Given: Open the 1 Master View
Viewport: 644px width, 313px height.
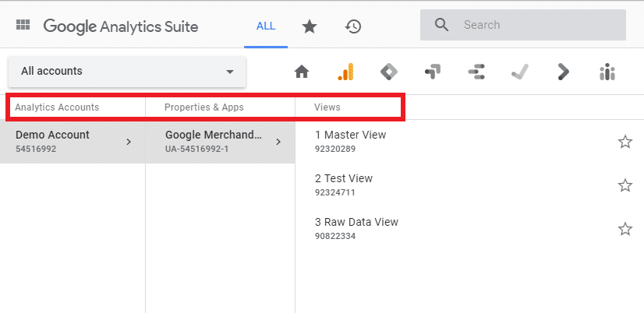Looking at the screenshot, I should [x=350, y=135].
